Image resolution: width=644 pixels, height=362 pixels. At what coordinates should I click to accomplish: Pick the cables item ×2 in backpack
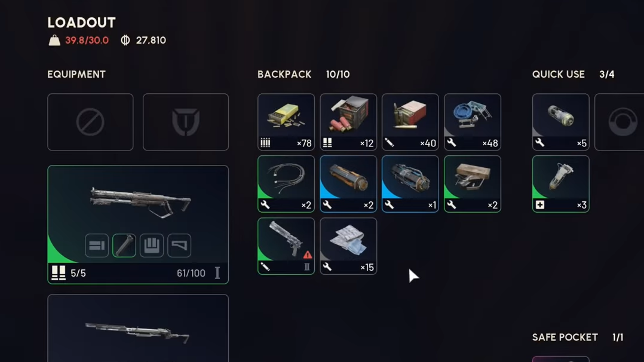tap(286, 183)
